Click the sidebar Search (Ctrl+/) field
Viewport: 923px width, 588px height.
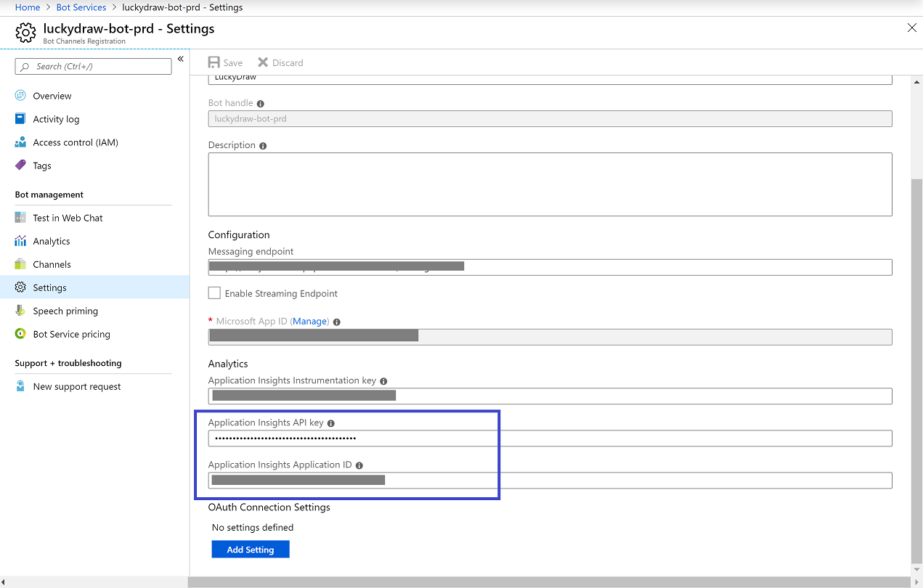click(94, 66)
